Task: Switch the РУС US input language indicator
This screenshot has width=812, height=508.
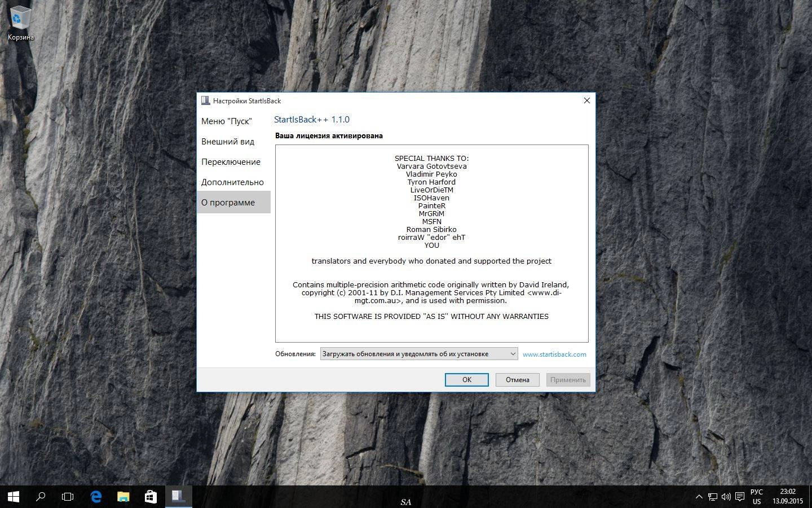Action: [757, 497]
